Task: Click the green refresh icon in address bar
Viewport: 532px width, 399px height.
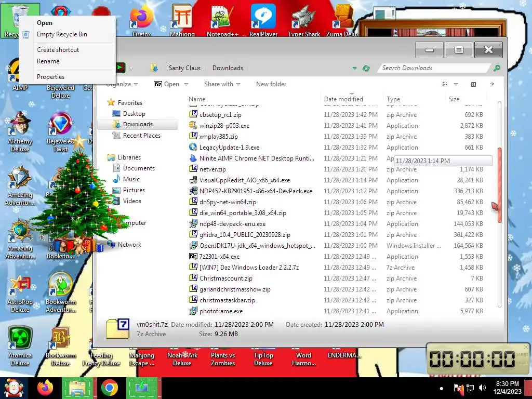Action: [x=366, y=68]
